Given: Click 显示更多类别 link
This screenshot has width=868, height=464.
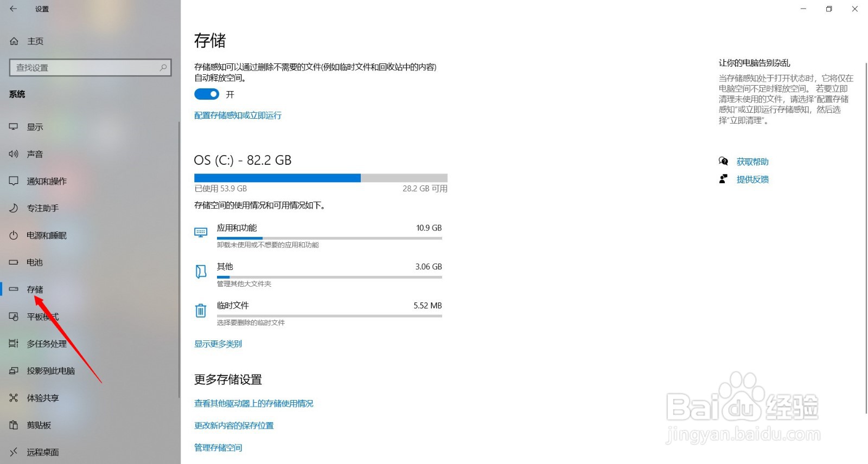Looking at the screenshot, I should [218, 344].
